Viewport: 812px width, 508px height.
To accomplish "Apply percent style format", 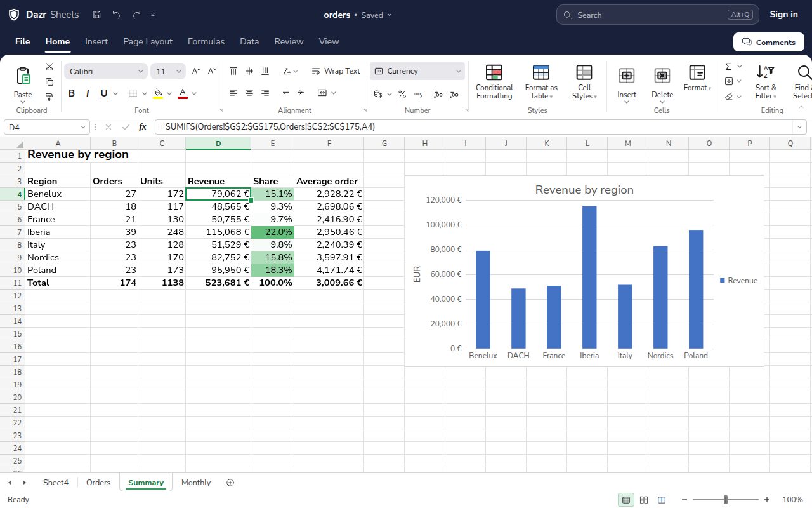I will 402,94.
